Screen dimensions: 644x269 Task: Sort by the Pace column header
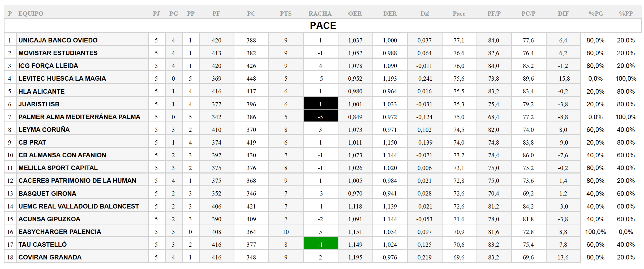[x=459, y=14]
